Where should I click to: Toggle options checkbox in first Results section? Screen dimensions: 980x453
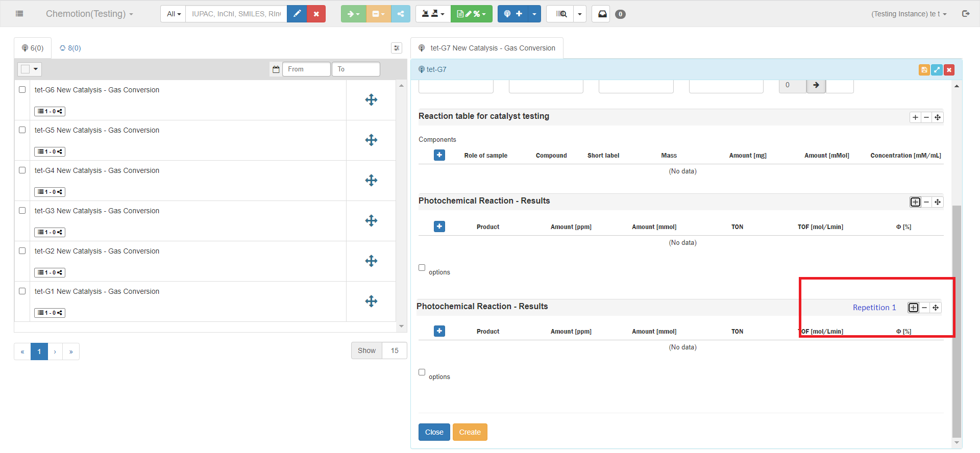pyautogui.click(x=422, y=268)
